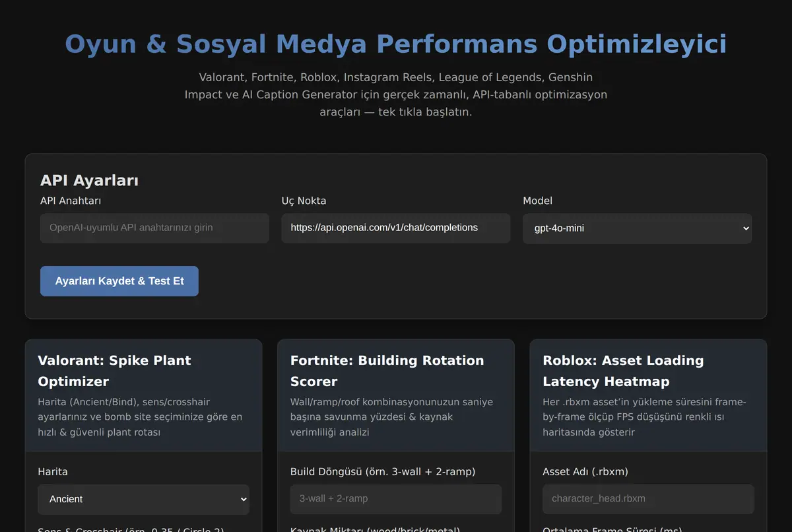Click the subtitle paragraph listing Valorant, Fortnite, Roblox

[396, 94]
